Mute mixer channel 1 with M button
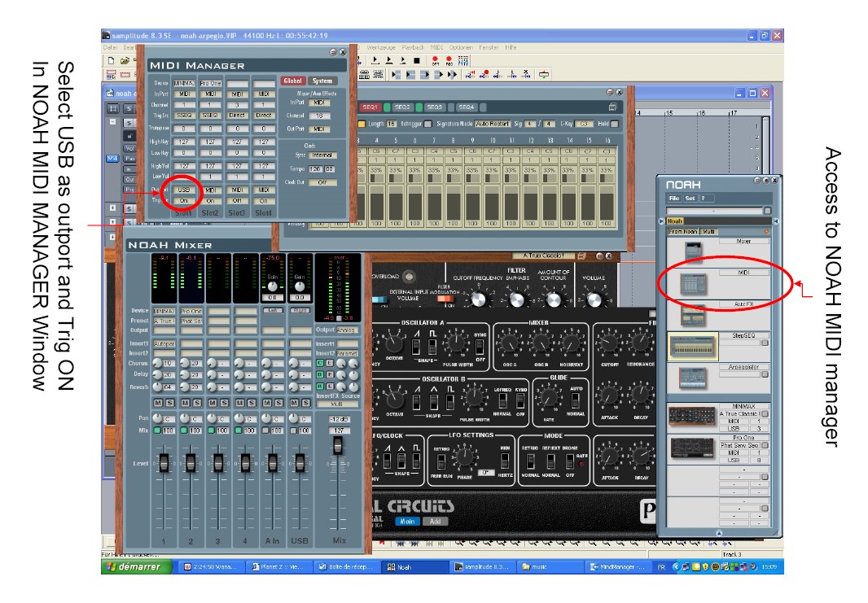This screenshot has width=868, height=603. [159, 403]
